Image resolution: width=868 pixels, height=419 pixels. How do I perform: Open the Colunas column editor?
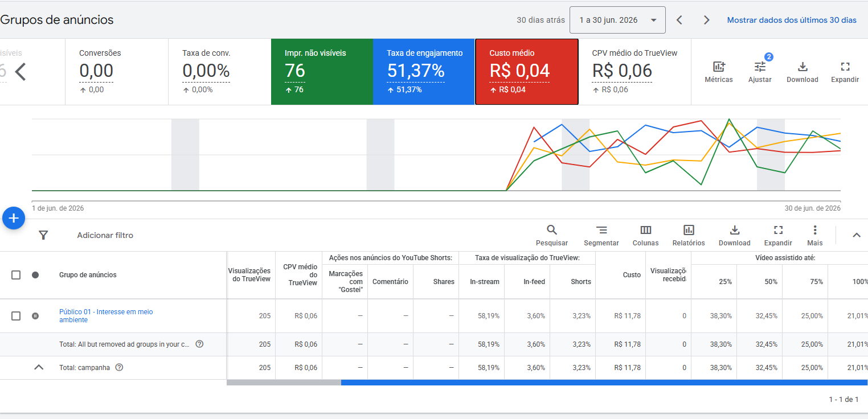(x=646, y=230)
